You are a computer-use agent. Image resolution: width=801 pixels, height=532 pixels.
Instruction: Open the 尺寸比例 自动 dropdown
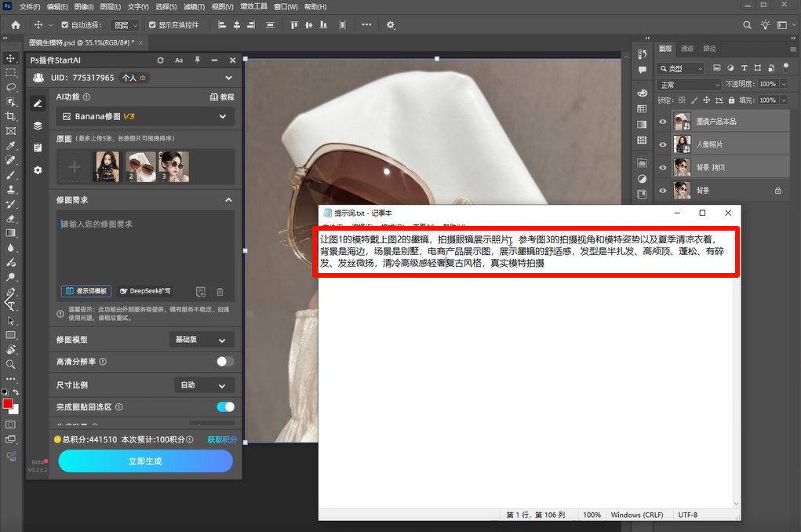[x=204, y=384]
